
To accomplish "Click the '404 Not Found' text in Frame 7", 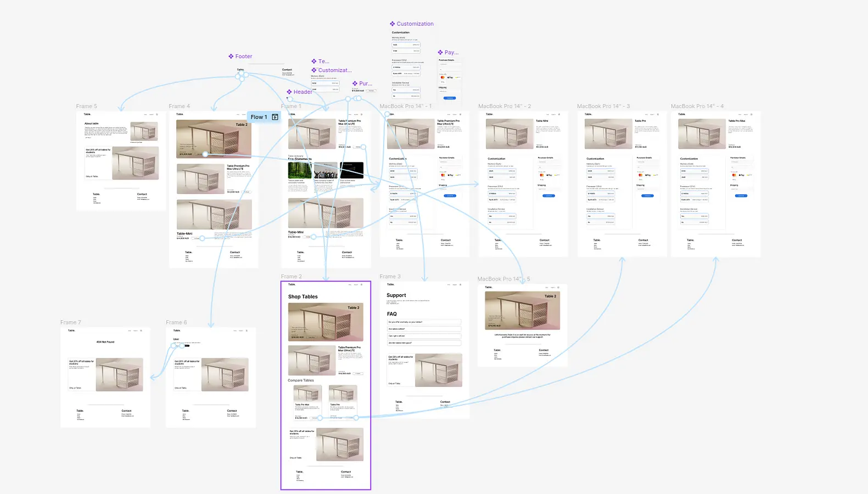I will click(105, 342).
